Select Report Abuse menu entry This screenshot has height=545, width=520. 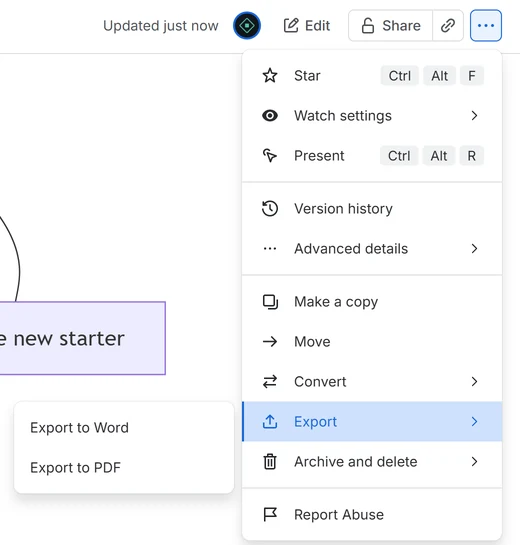pos(372,514)
